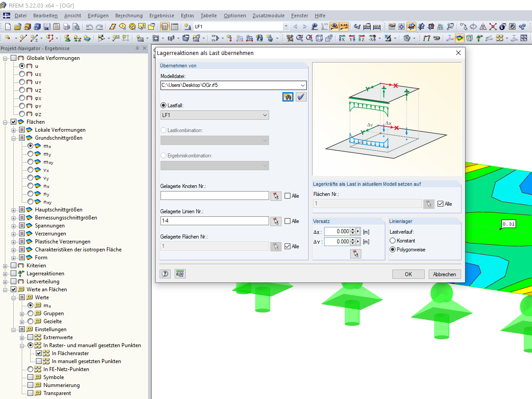Save the model with floppy icon
Screen dimensions: 532x399
[x=47, y=27]
